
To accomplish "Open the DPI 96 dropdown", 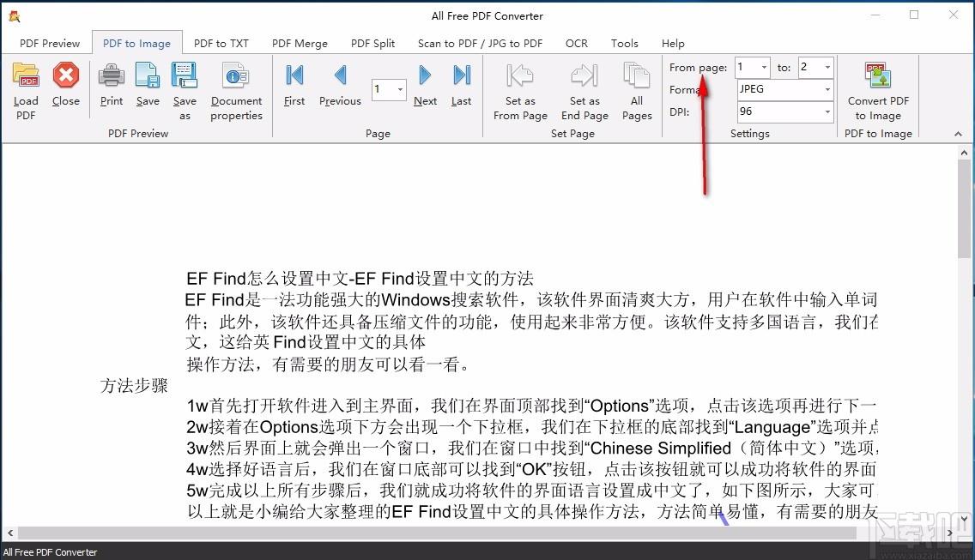I will [x=827, y=111].
